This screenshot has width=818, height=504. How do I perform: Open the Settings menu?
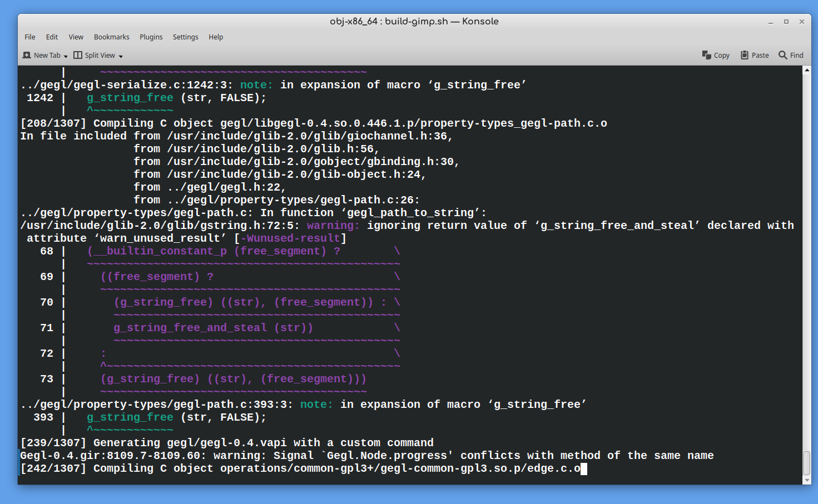[186, 37]
